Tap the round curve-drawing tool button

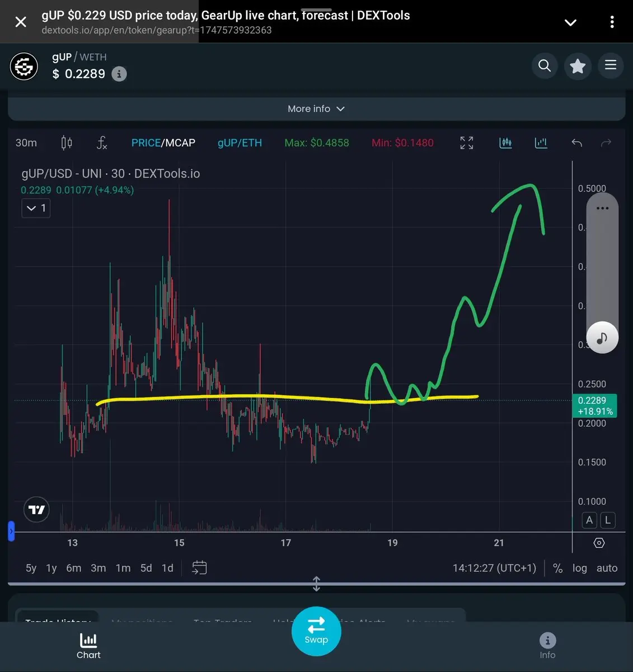(x=602, y=338)
